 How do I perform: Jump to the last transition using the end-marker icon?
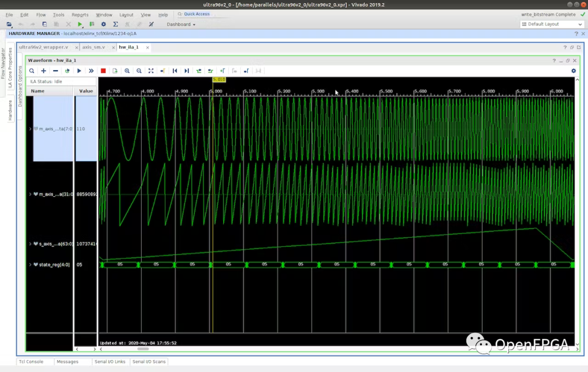click(186, 71)
